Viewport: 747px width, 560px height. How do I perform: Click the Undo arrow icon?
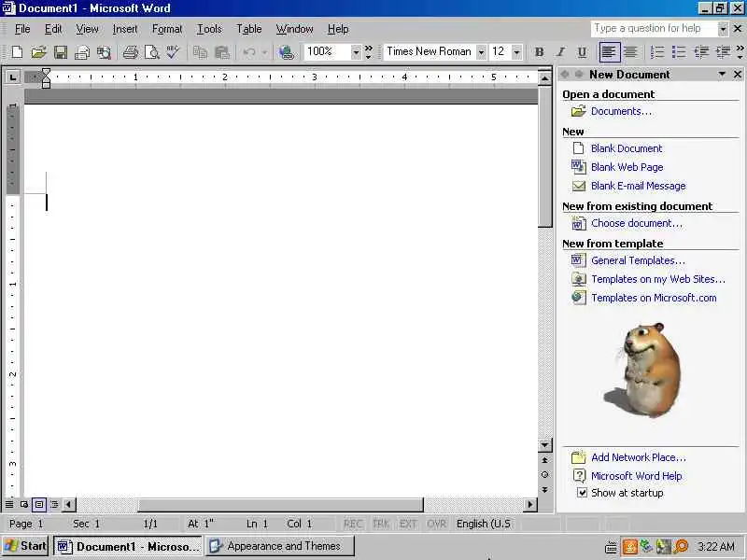249,52
